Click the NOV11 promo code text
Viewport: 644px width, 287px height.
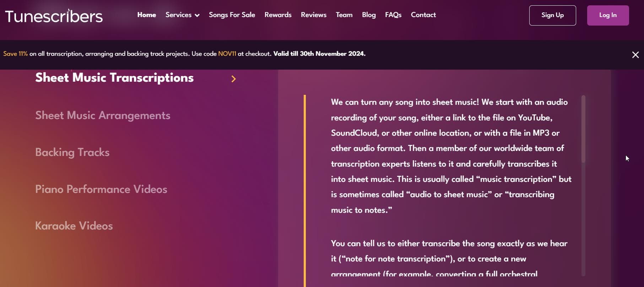tap(227, 54)
